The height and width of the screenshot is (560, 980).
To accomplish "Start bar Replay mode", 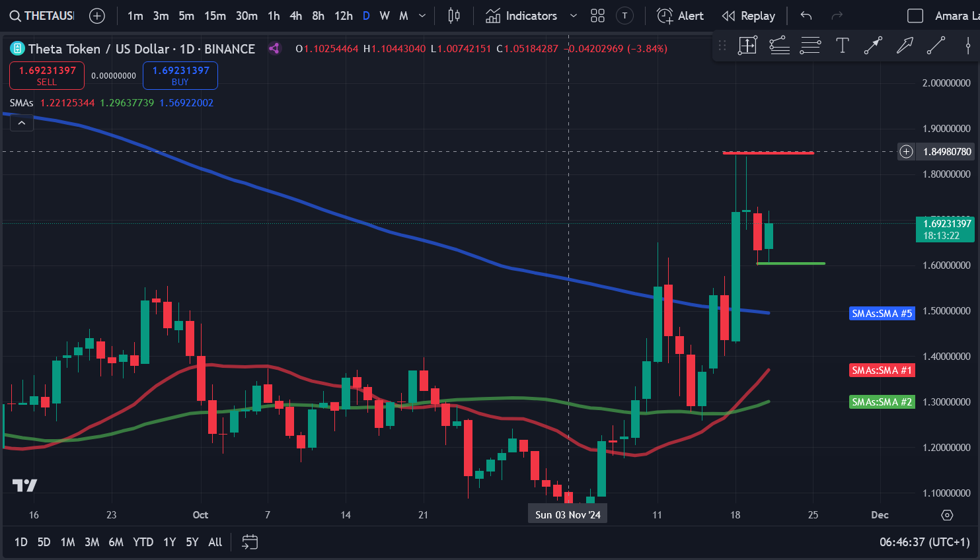I will [x=749, y=16].
